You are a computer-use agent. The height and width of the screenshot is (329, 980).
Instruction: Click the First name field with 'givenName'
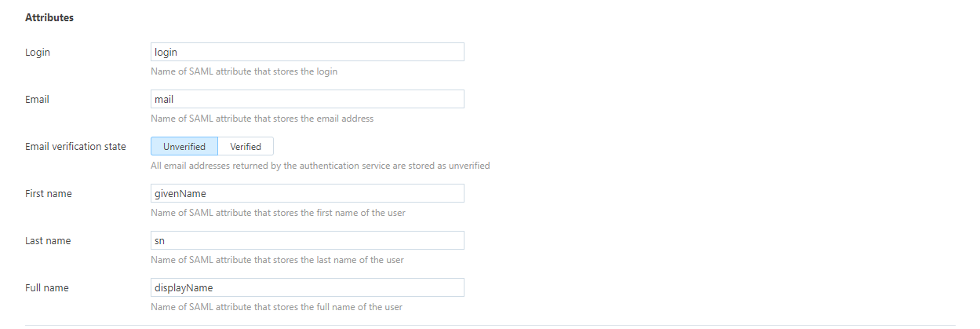coord(307,193)
